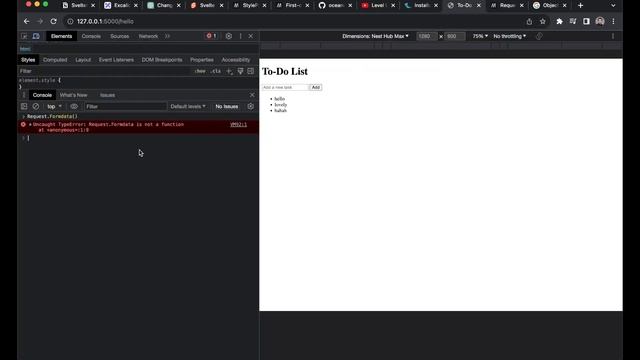Toggle the rendering emulation paintbrush icon

(240, 71)
